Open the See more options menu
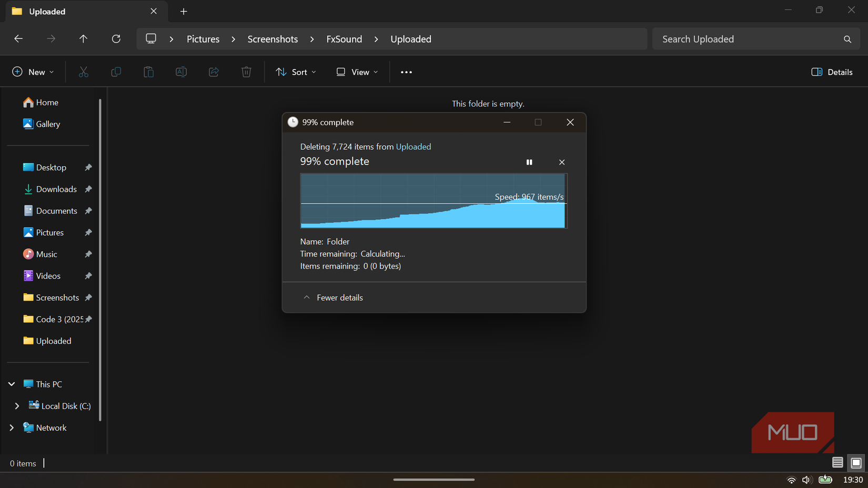Viewport: 868px width, 488px height. [407, 72]
